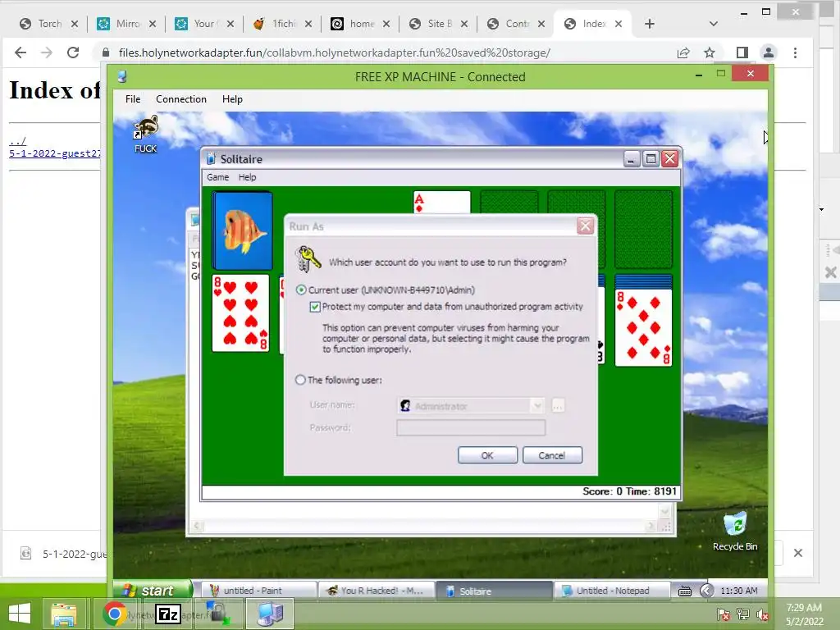Bookmark this page with the star icon
Viewport: 840px width, 630px height.
click(x=710, y=52)
